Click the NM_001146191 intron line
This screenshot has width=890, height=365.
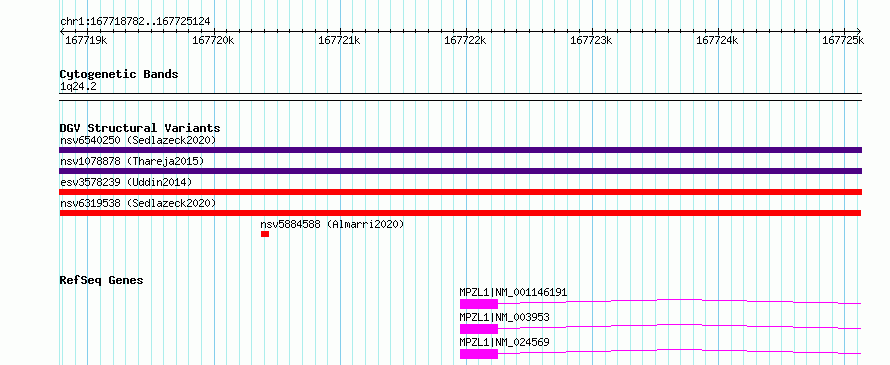click(679, 301)
